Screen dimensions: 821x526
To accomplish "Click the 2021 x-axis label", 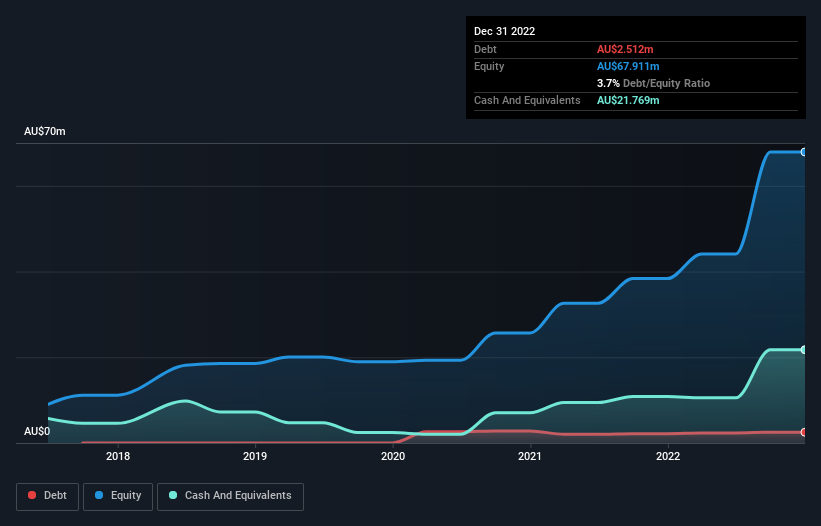I will [530, 456].
